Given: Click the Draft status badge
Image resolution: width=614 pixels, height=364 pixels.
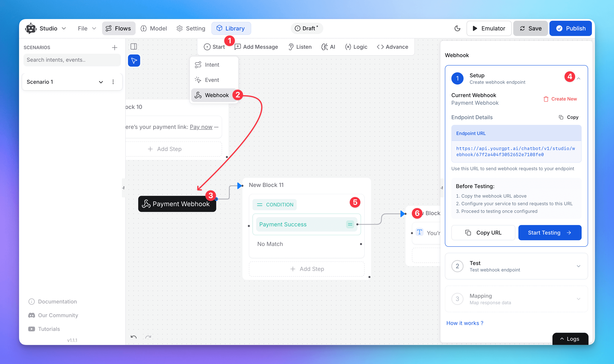Looking at the screenshot, I should [x=307, y=28].
